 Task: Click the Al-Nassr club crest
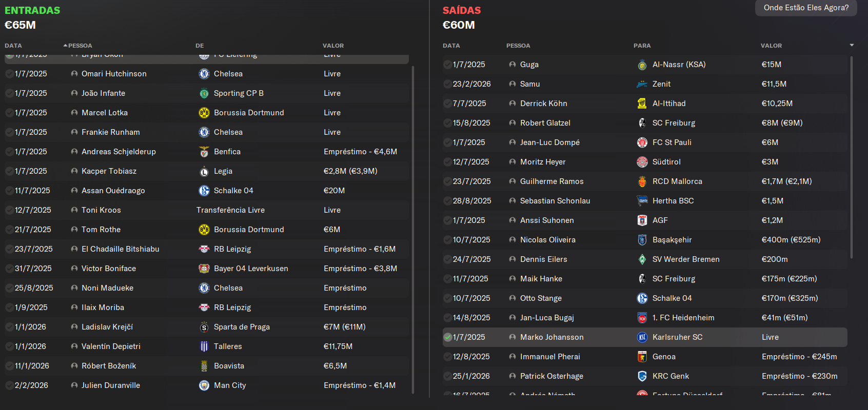pos(642,65)
